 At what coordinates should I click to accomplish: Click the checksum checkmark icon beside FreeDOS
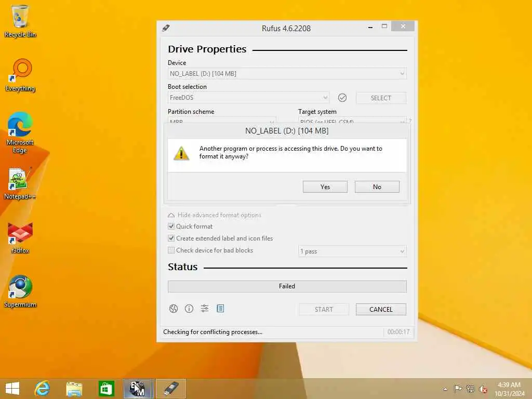coord(342,98)
